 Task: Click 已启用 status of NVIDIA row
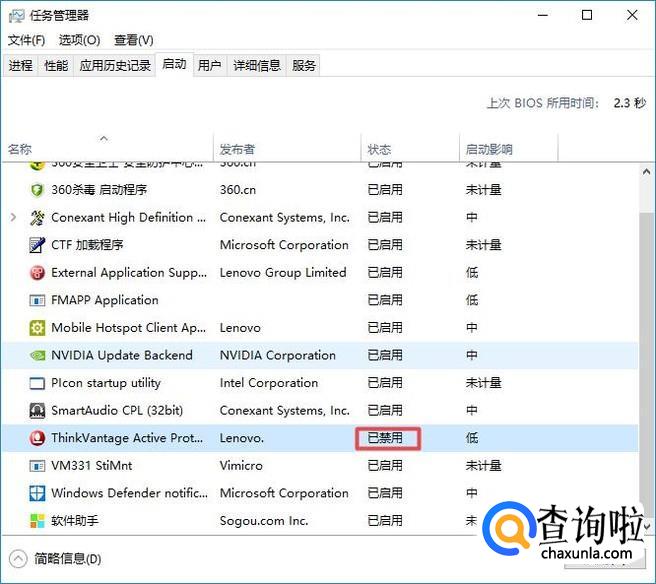click(385, 355)
